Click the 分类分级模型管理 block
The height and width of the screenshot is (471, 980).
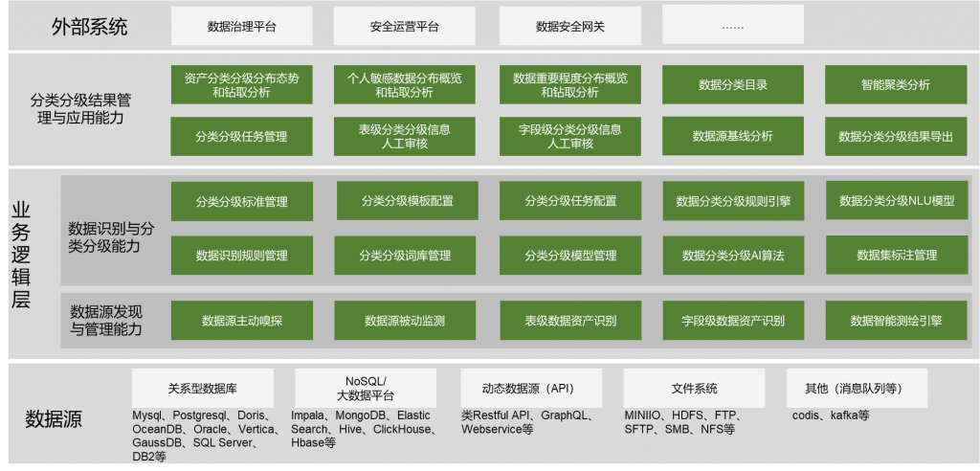[x=570, y=256]
